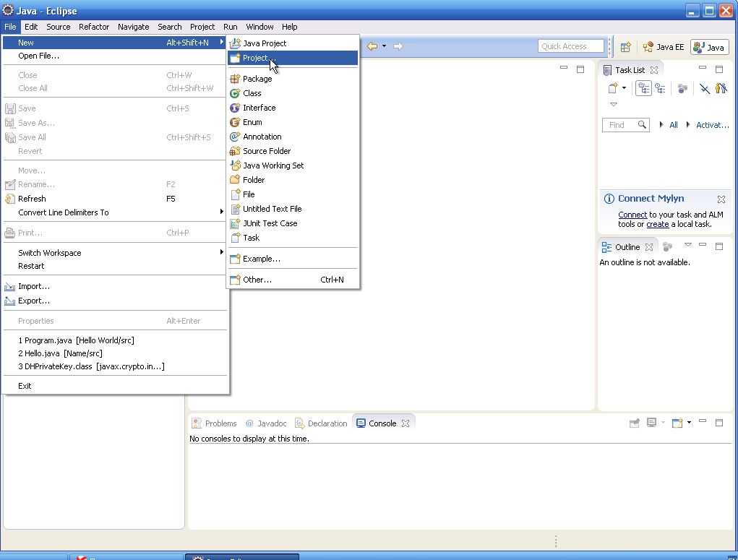Toggle show only my tasks icon
The image size is (738, 560).
point(721,88)
